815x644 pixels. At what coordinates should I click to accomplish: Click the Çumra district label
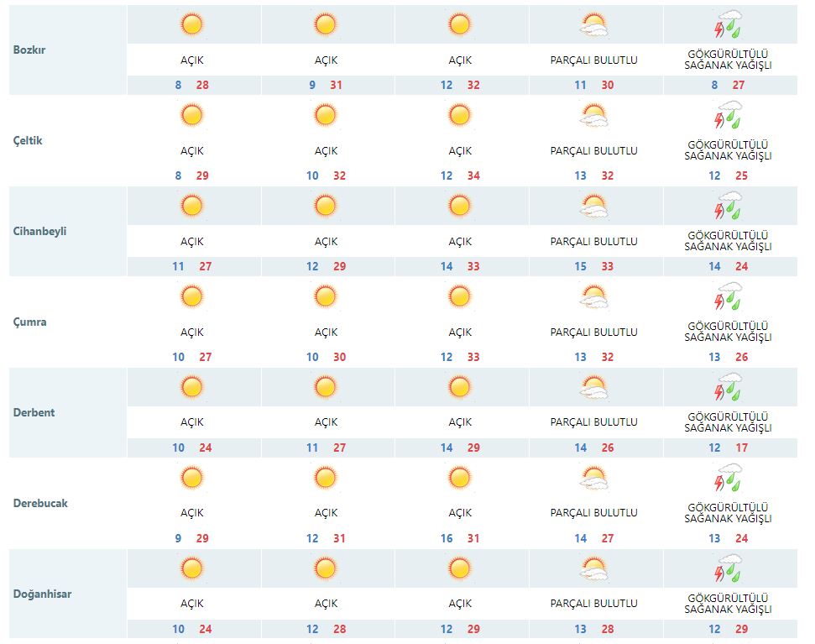(30, 322)
